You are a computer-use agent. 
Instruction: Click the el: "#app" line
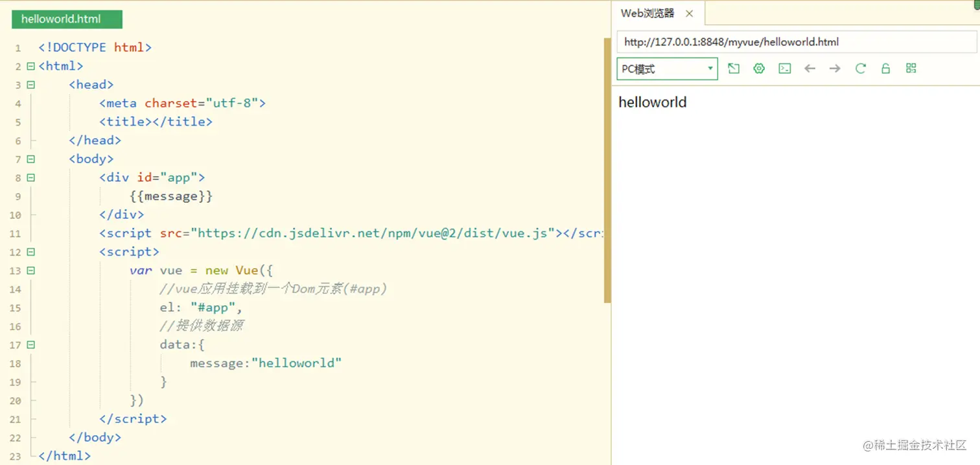201,308
